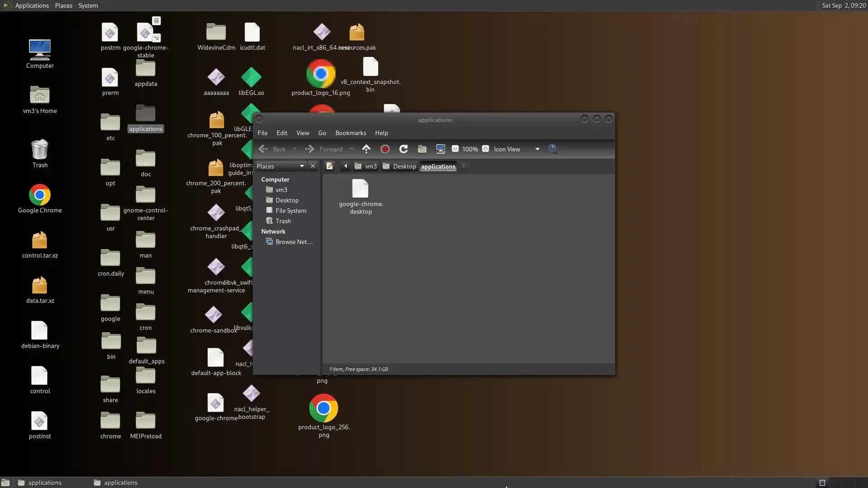
Task: Click the Up parent folder arrow
Action: (x=366, y=149)
